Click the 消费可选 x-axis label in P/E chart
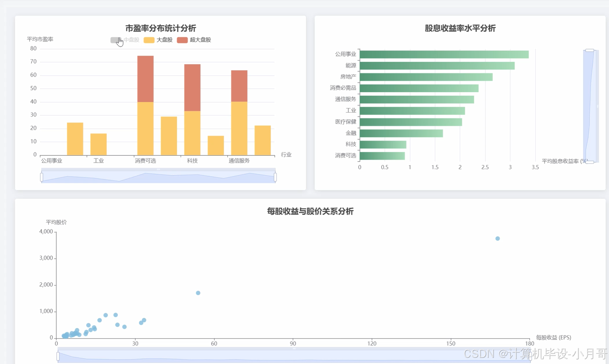This screenshot has width=609, height=364. pyautogui.click(x=145, y=161)
